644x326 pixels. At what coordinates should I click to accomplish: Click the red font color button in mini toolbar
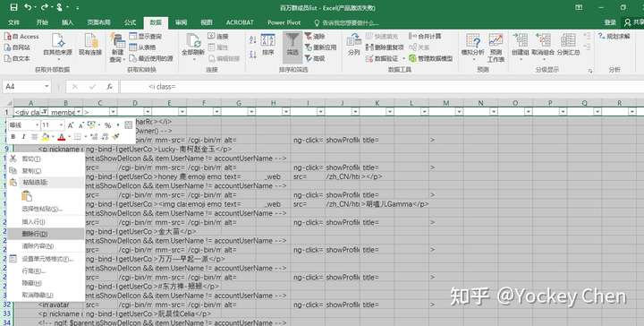[62, 137]
